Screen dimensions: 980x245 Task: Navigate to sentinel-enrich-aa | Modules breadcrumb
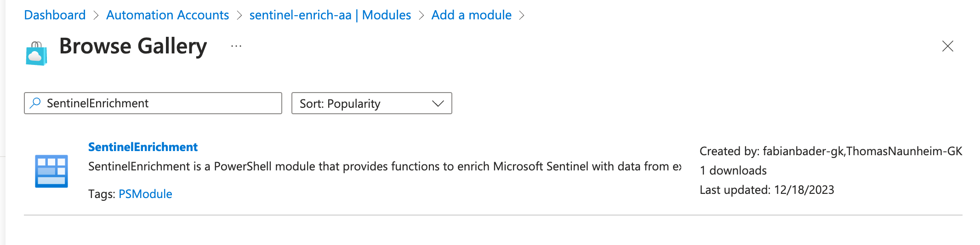(x=330, y=15)
